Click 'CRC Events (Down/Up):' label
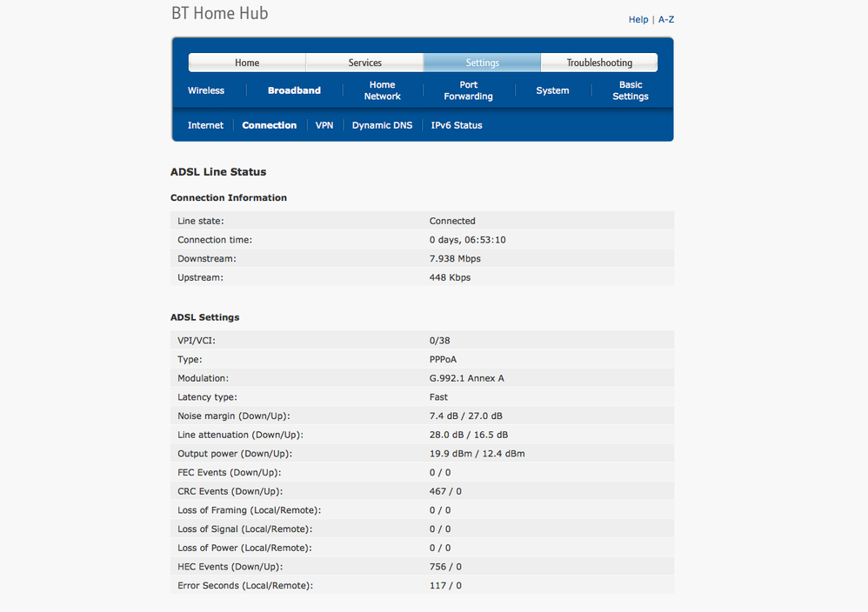 pos(230,491)
